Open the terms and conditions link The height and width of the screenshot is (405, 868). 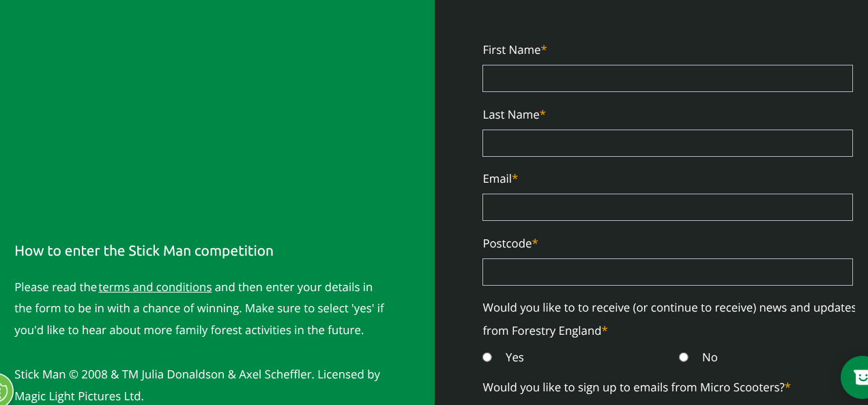pyautogui.click(x=155, y=287)
